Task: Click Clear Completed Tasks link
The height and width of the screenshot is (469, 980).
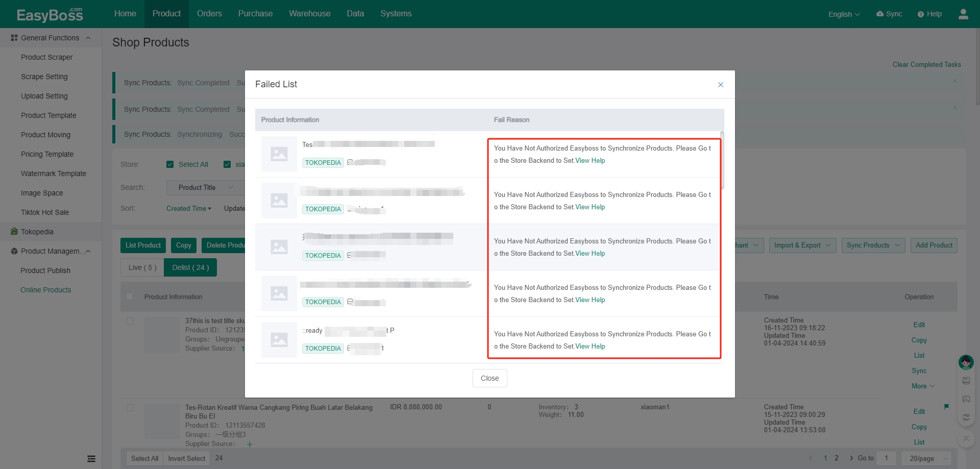Action: 926,64
